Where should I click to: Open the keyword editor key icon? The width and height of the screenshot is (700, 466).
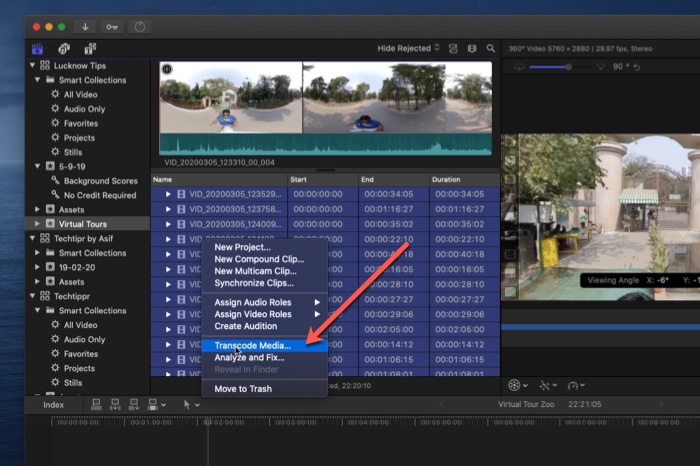click(x=112, y=27)
